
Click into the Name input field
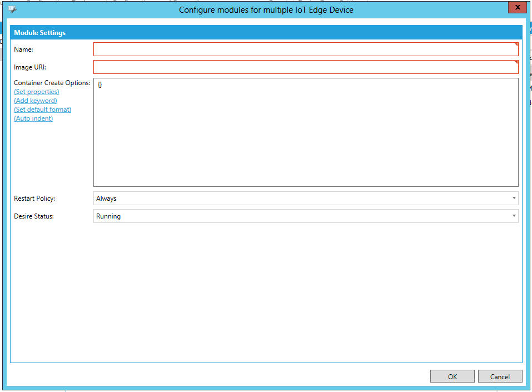[x=306, y=49]
